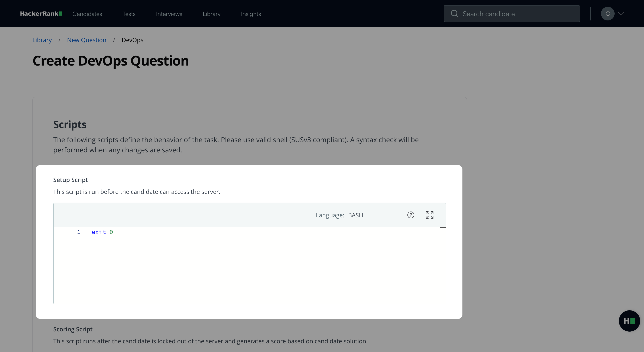Screen dimensions: 644x352
Task: Expand the account dropdown chevron
Action: coord(621,14)
